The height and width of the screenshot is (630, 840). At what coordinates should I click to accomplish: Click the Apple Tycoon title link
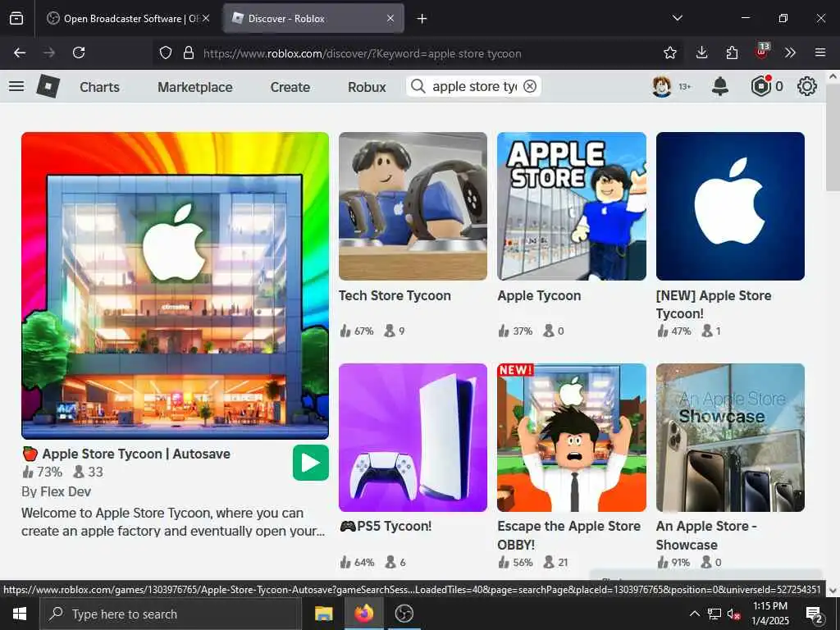pyautogui.click(x=539, y=295)
